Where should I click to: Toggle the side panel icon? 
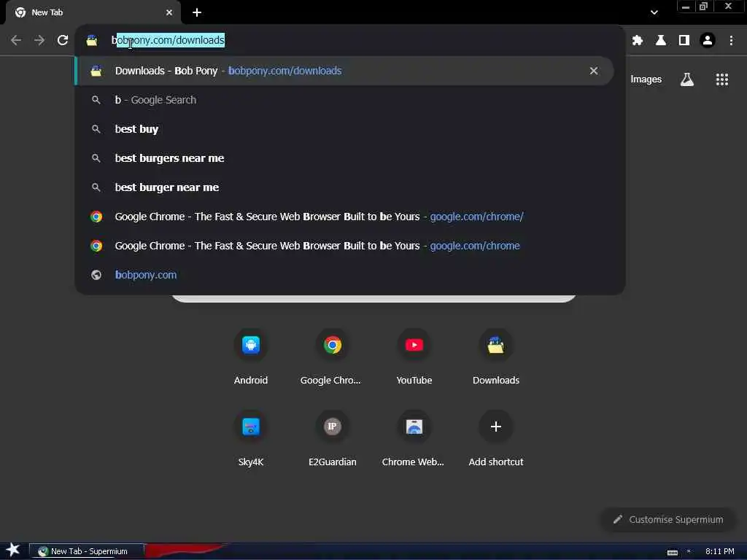click(x=684, y=41)
